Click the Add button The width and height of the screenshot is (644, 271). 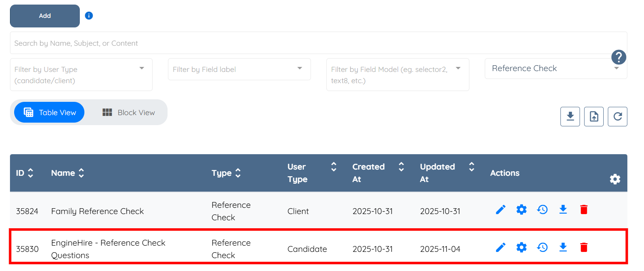tap(45, 16)
